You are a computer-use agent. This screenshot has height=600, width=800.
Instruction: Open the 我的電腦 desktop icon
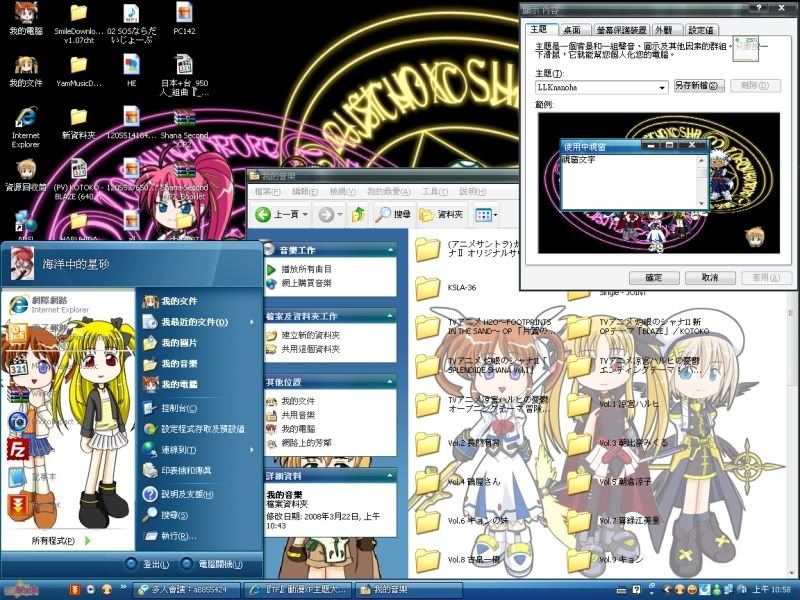[x=26, y=19]
